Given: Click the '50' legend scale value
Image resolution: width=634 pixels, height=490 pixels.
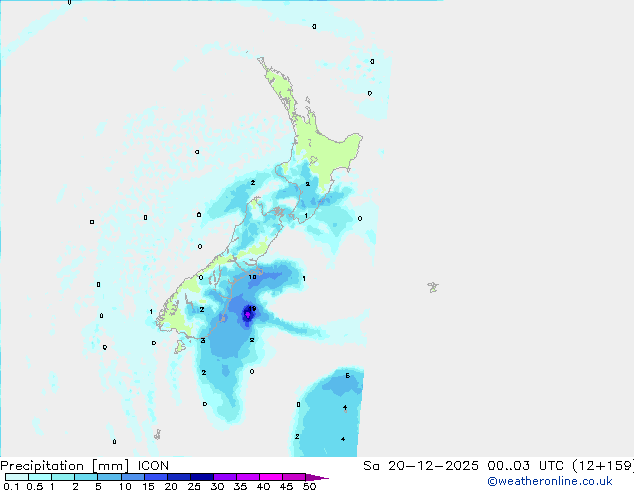Looking at the screenshot, I should pyautogui.click(x=309, y=486).
